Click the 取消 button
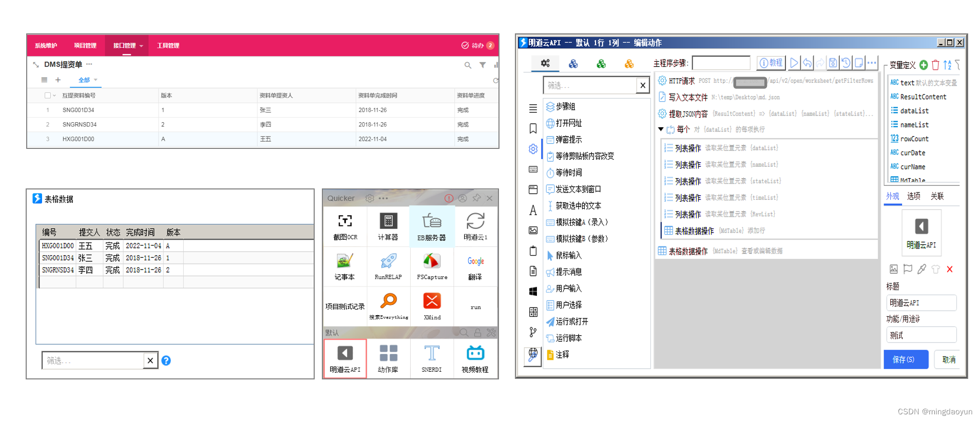The width and height of the screenshot is (980, 421). [x=949, y=359]
